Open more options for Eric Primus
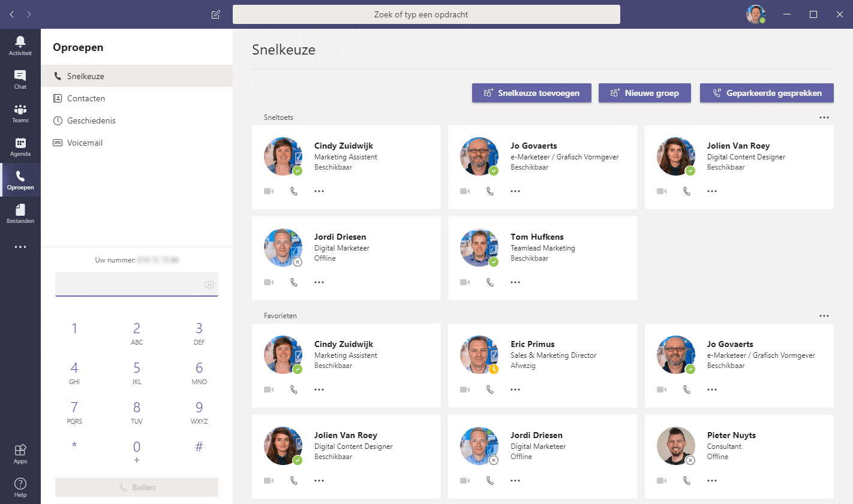The image size is (853, 504). [x=515, y=390]
